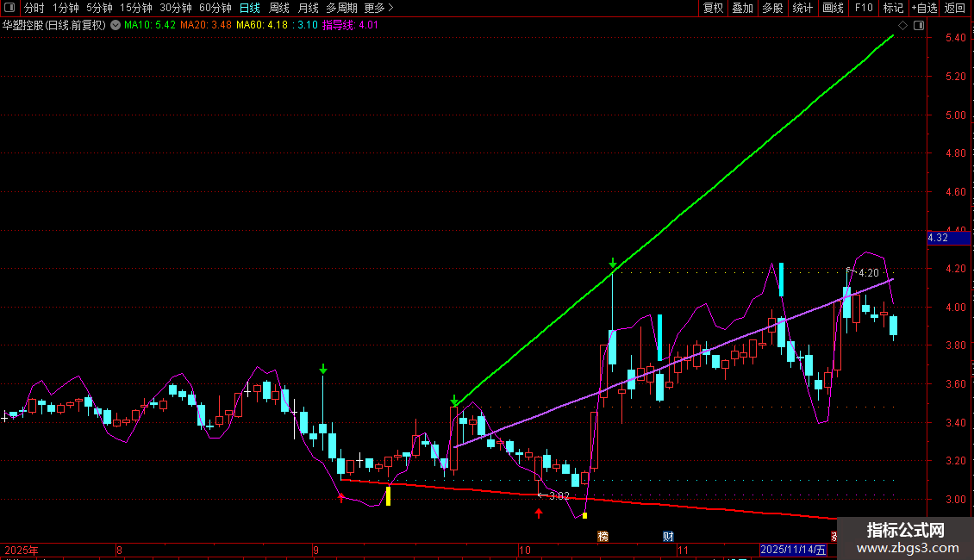Expand the 更多 periods menu
The image size is (974, 560).
(378, 8)
